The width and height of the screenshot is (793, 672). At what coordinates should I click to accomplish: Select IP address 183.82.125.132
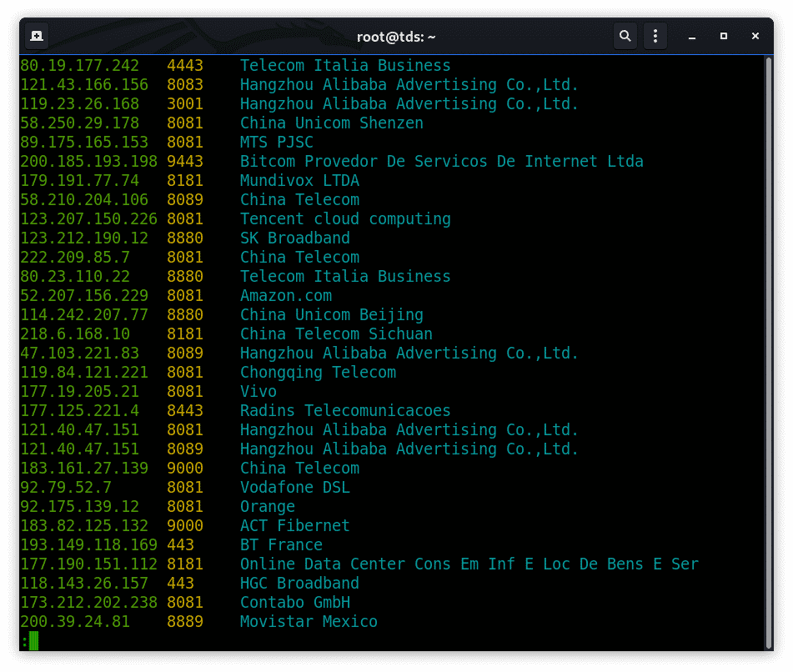click(84, 526)
